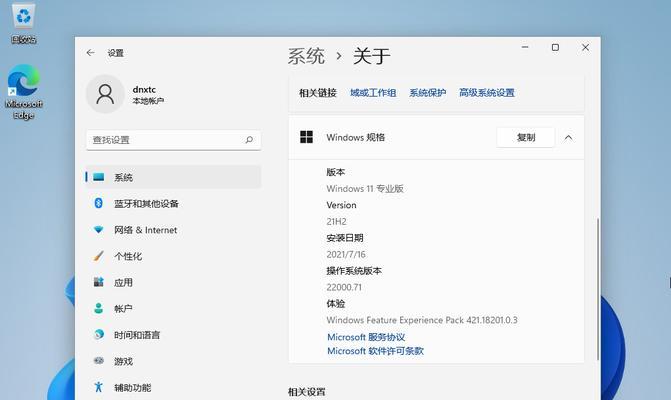Open the 辅助功能 accessibility icon
Image resolution: width=671 pixels, height=400 pixels.
[98, 387]
